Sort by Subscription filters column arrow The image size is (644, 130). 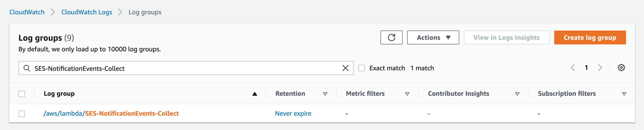coord(624,94)
